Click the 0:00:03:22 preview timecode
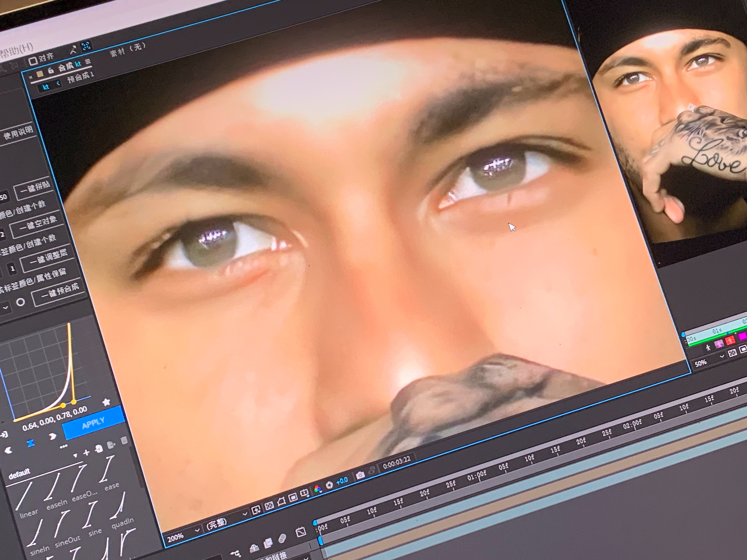The image size is (747, 560). point(396,462)
